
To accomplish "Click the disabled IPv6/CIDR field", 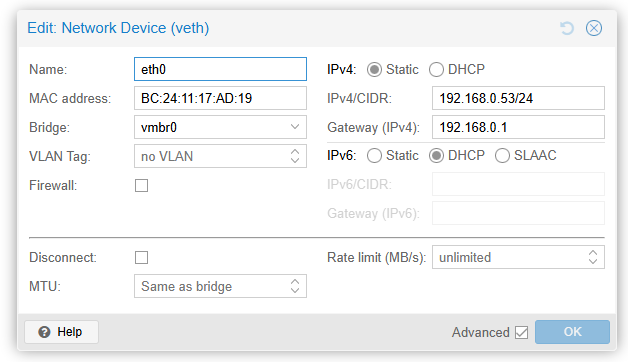I will pyautogui.click(x=518, y=184).
